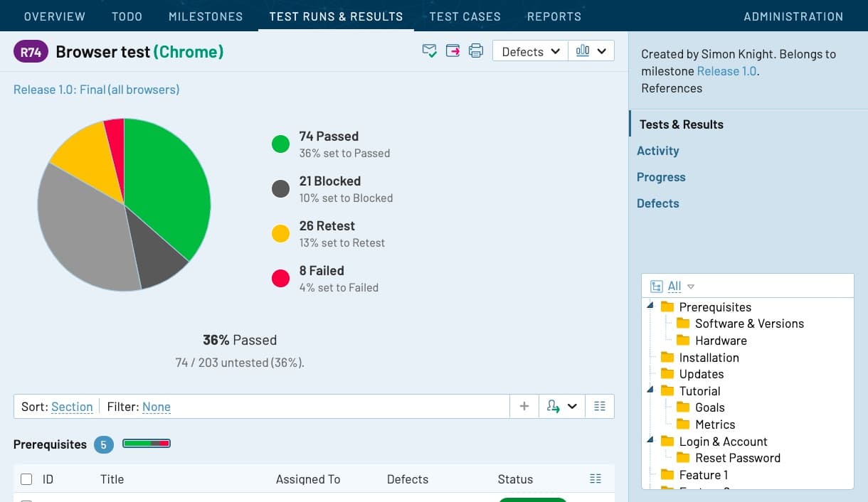
Task: Change the Sort by Section link
Action: pos(72,407)
